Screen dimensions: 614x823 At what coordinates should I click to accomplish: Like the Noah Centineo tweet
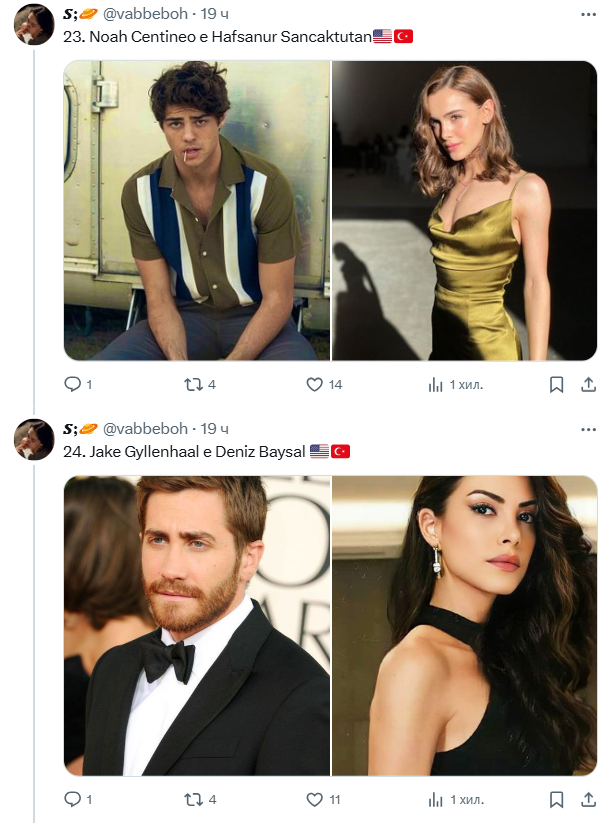tap(314, 384)
